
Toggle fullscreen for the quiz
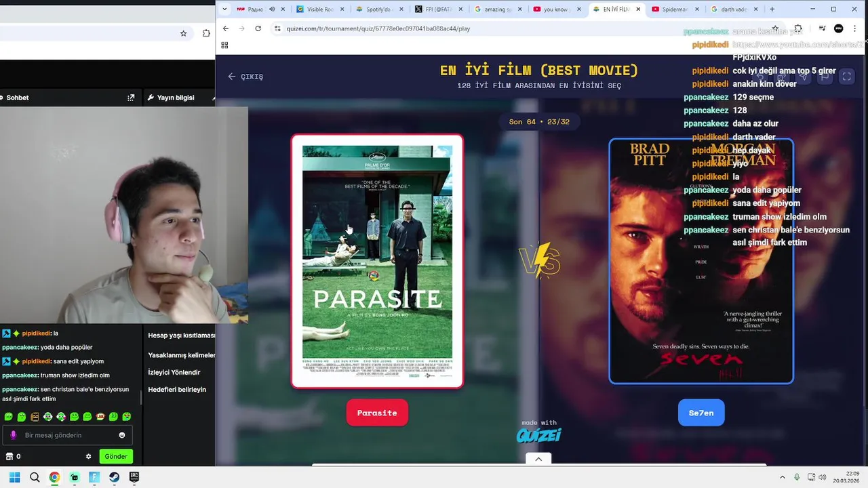[846, 77]
